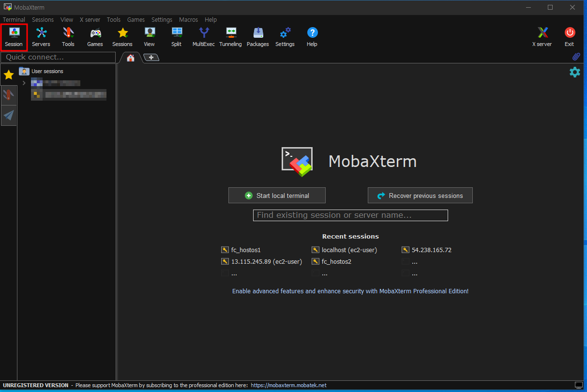This screenshot has width=587, height=392.
Task: Activate the MultiExec toolbar icon
Action: (x=204, y=37)
